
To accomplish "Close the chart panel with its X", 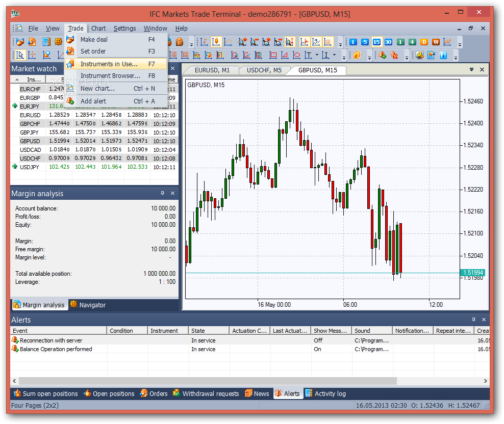I will [x=482, y=69].
